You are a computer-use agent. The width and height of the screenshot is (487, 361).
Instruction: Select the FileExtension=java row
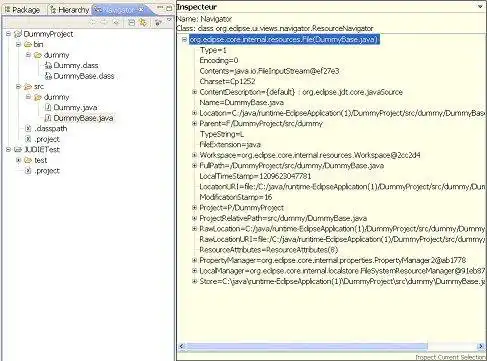(230, 145)
